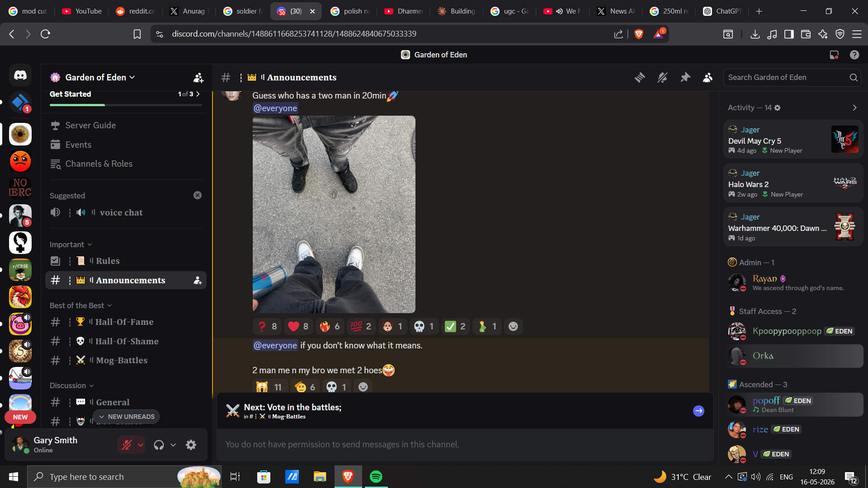This screenshot has height=488, width=868.
Task: Jump to NEW UNREADS
Action: pos(126,417)
